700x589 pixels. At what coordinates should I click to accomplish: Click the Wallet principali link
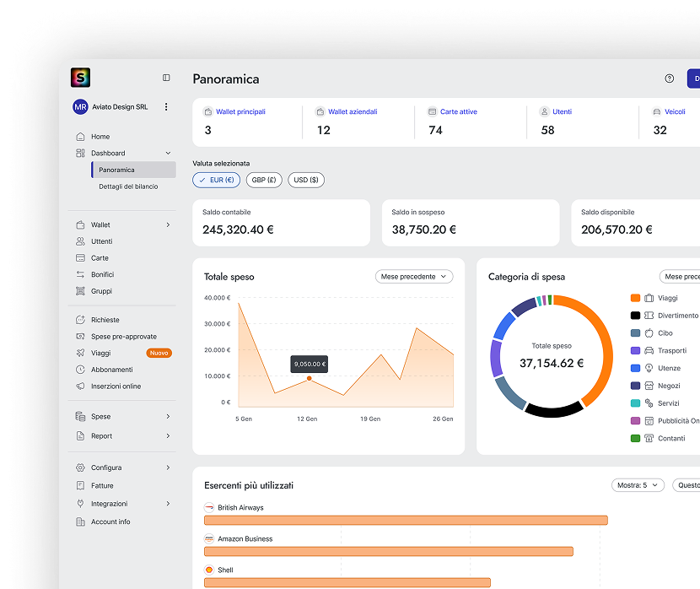(x=240, y=111)
